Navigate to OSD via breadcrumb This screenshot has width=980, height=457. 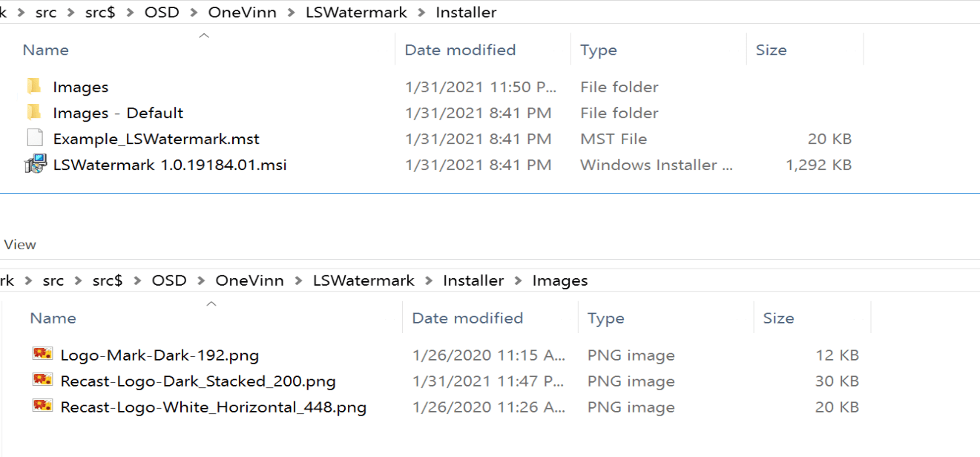click(x=162, y=12)
